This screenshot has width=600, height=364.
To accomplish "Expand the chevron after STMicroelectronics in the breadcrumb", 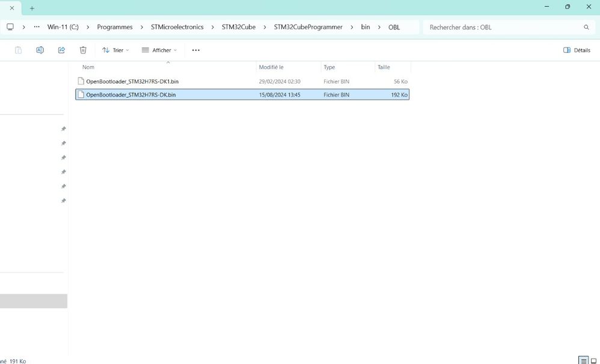I will point(213,27).
